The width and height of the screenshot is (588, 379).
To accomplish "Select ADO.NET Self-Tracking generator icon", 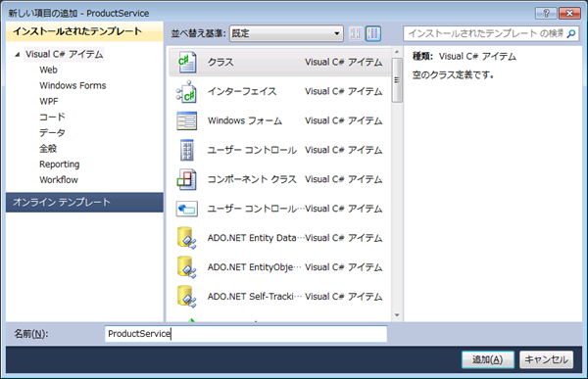I will (187, 297).
